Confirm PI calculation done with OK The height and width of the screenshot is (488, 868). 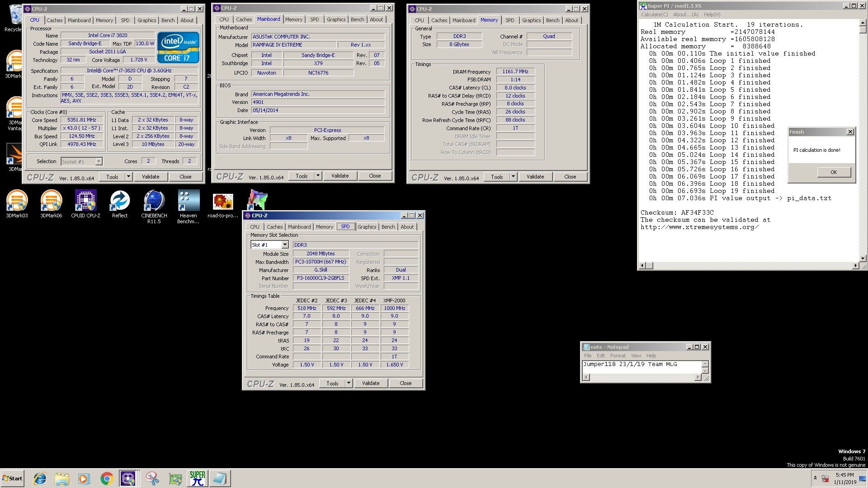834,172
